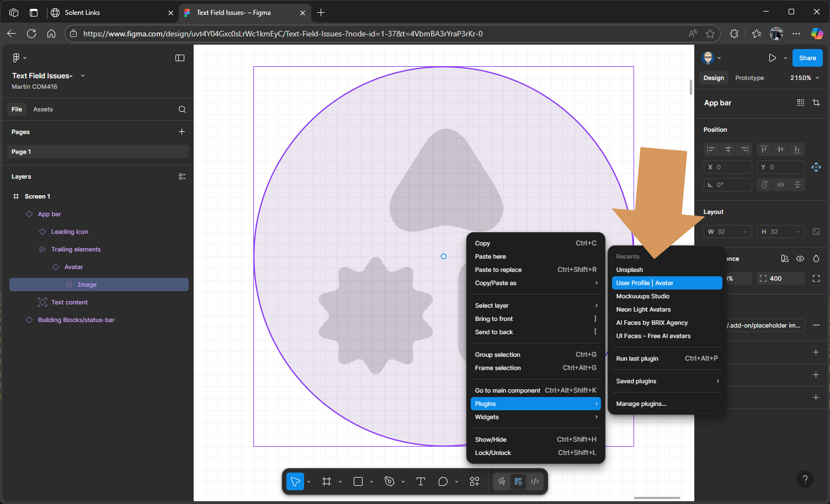830x504 pixels.
Task: Select the Comment tool
Action: (x=443, y=481)
